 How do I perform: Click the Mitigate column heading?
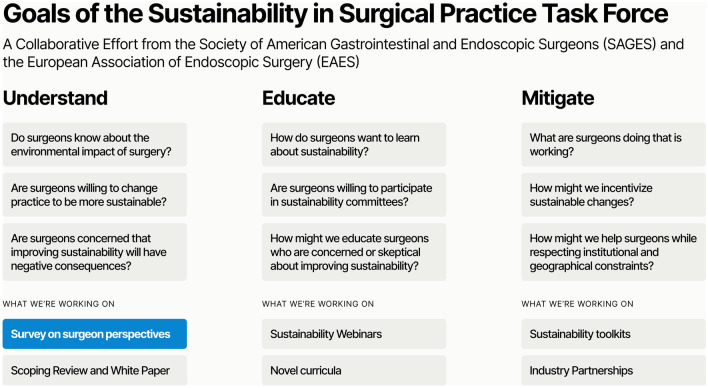tap(558, 98)
